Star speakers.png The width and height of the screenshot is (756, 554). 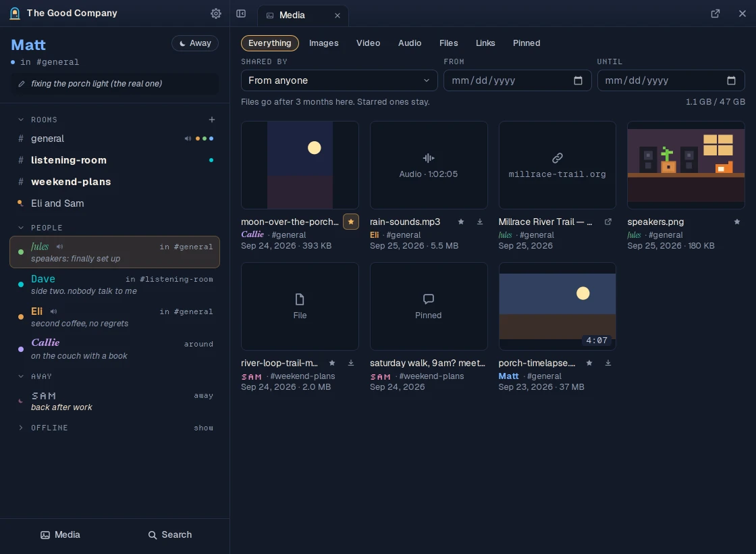click(736, 222)
